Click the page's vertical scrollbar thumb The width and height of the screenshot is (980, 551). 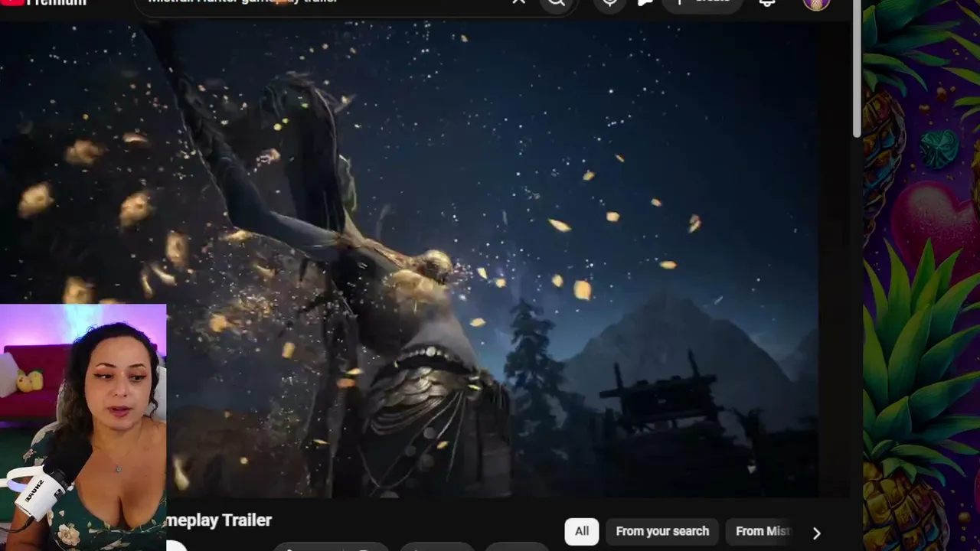[x=856, y=69]
